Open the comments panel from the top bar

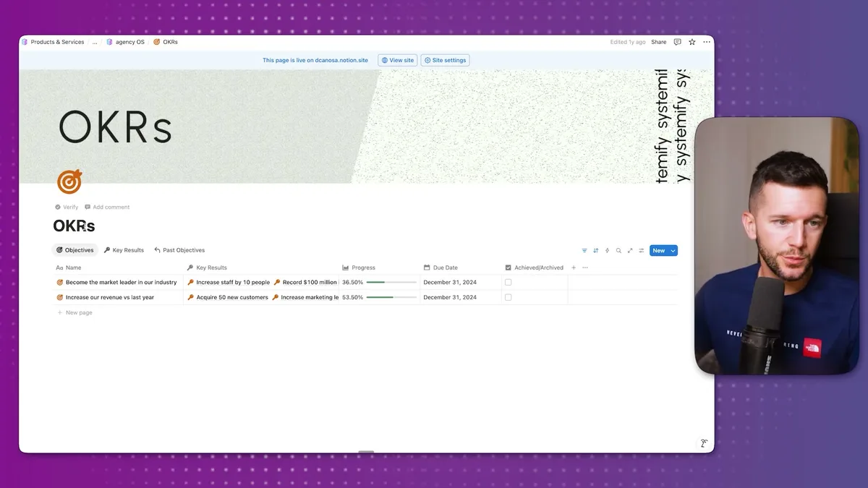point(677,42)
